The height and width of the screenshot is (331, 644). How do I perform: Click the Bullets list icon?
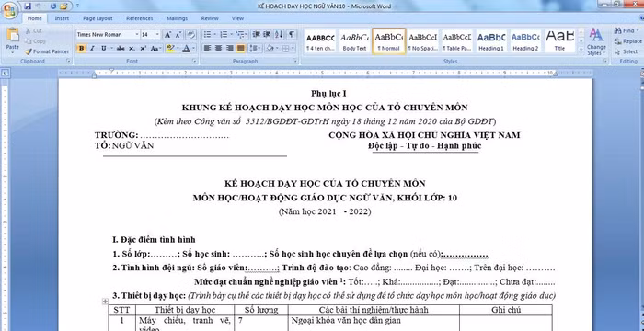click(207, 35)
